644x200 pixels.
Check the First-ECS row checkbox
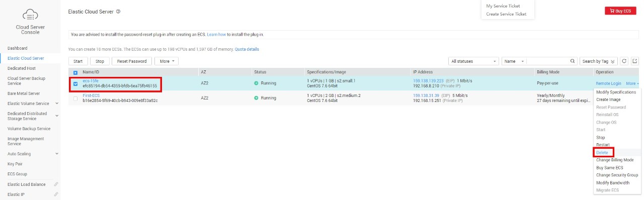click(75, 98)
